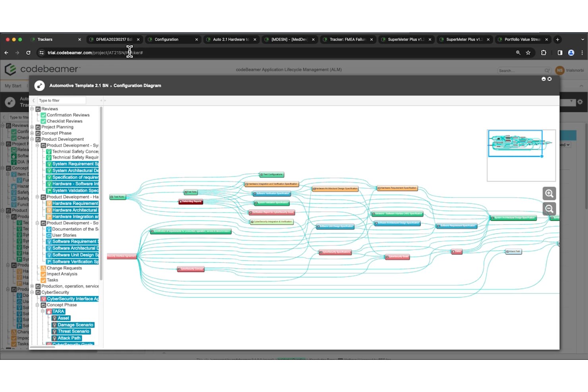The image size is (588, 392).
Task: Click the round diagram icon in dialog title
Action: [39, 85]
